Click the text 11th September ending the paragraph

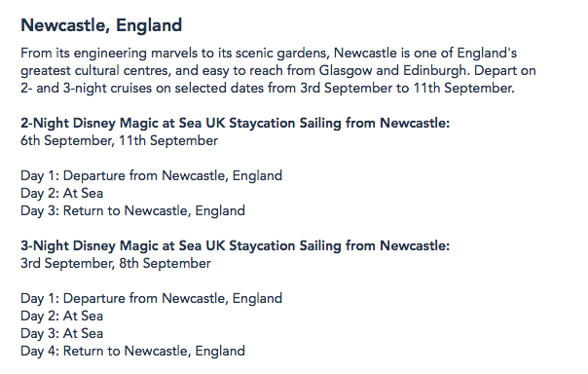pyautogui.click(x=463, y=89)
